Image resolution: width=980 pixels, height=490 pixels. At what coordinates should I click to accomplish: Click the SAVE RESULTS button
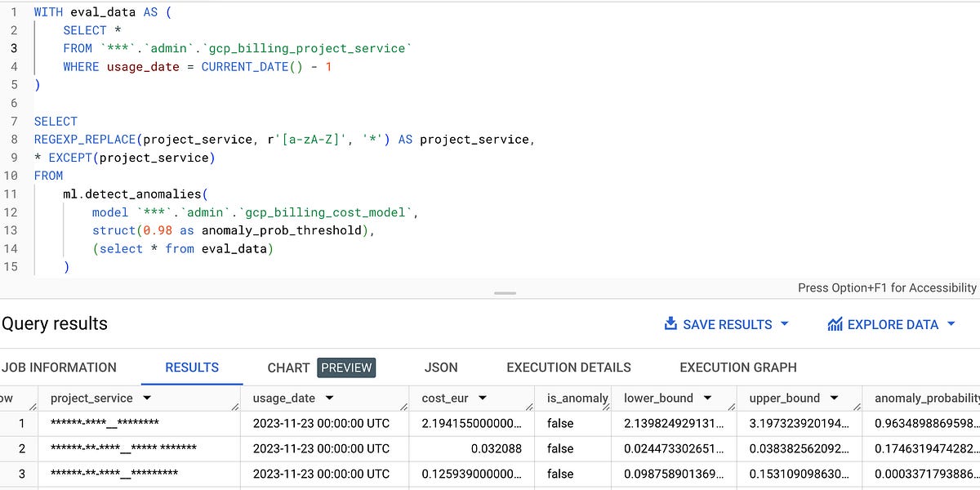coord(727,324)
